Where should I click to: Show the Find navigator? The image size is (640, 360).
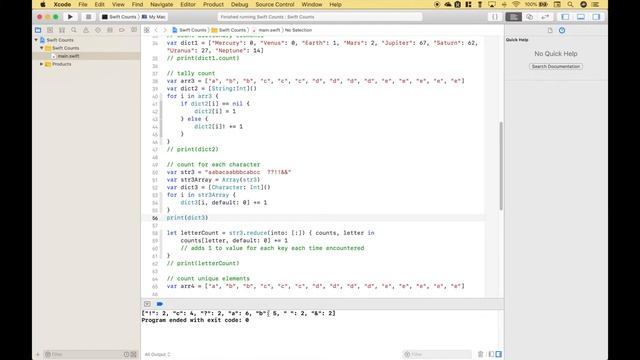pos(74,30)
